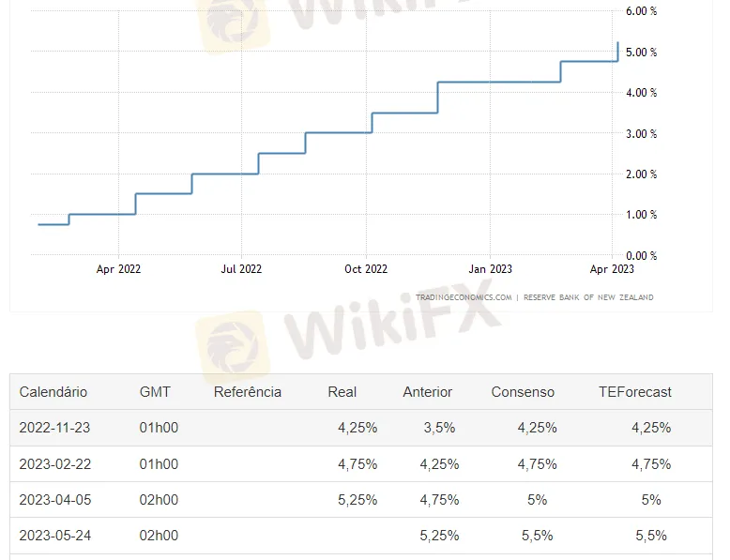Click the Calendário column header

click(x=53, y=392)
